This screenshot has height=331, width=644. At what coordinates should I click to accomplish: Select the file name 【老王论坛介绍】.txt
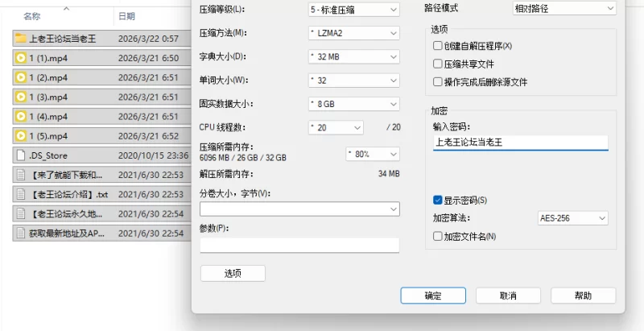pyautogui.click(x=68, y=195)
